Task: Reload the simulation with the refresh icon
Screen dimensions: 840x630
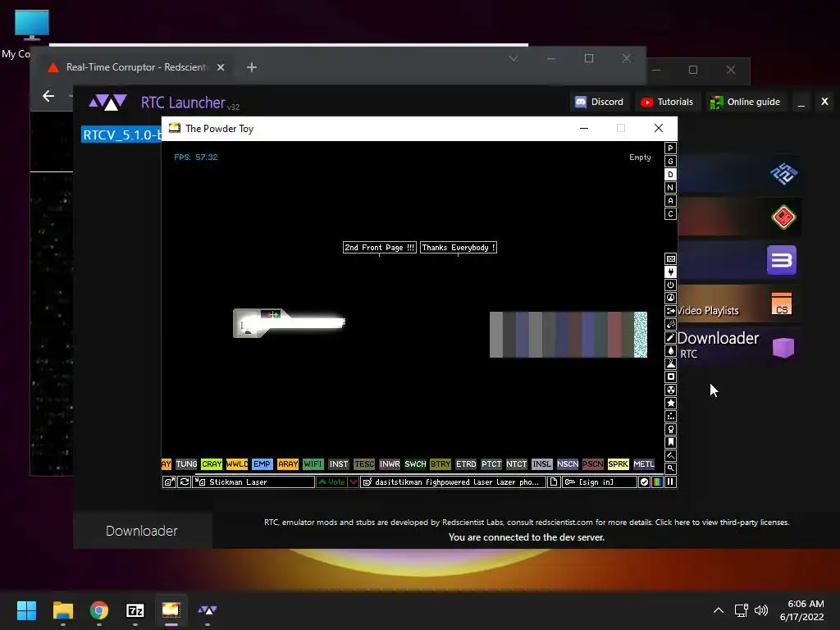Action: pyautogui.click(x=185, y=482)
